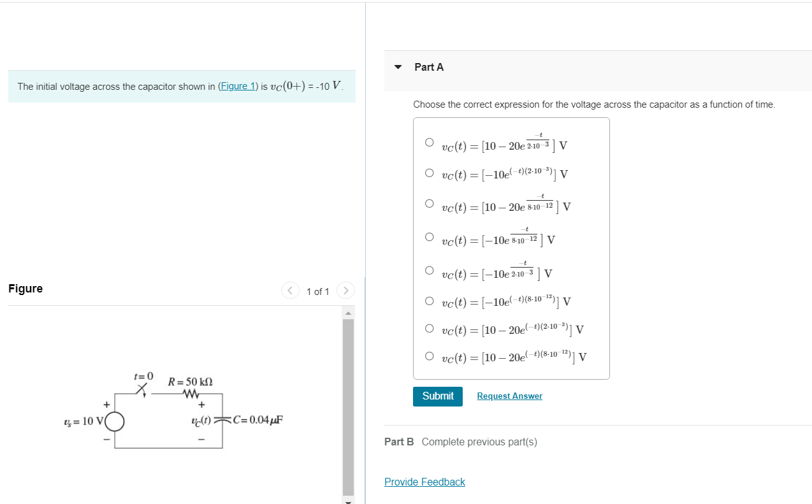Select the third answer option with 8·10^-12 denominator
Image resolution: width=812 pixels, height=504 pixels.
pos(430,203)
